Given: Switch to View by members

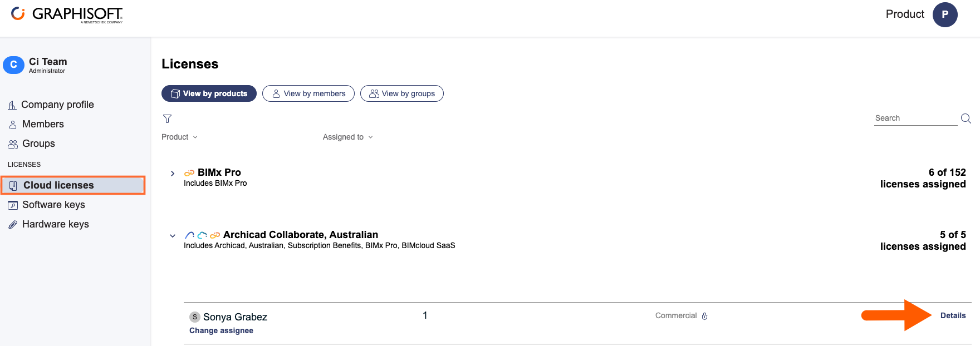Looking at the screenshot, I should (308, 93).
